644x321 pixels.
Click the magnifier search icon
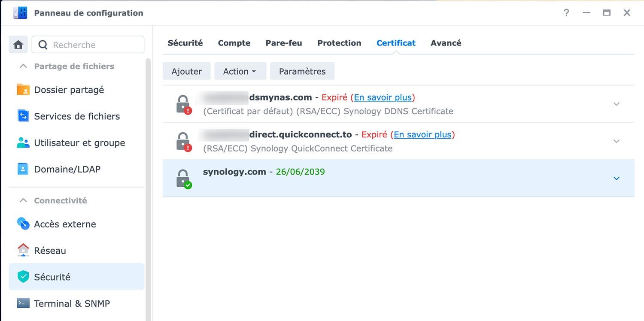tap(43, 45)
